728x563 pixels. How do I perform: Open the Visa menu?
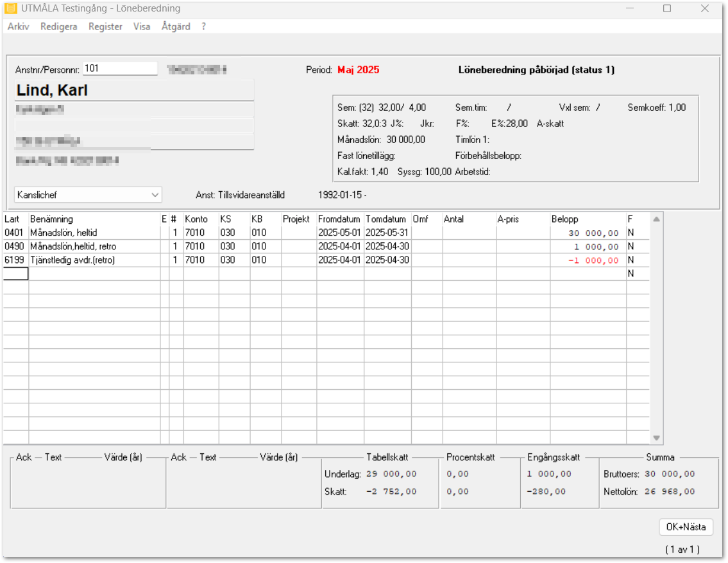[142, 26]
